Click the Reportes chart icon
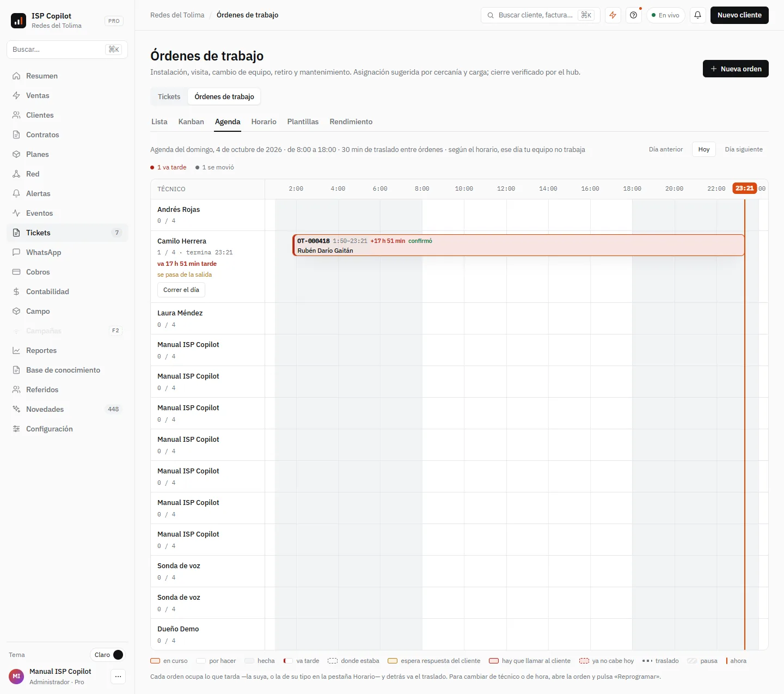 [16, 350]
